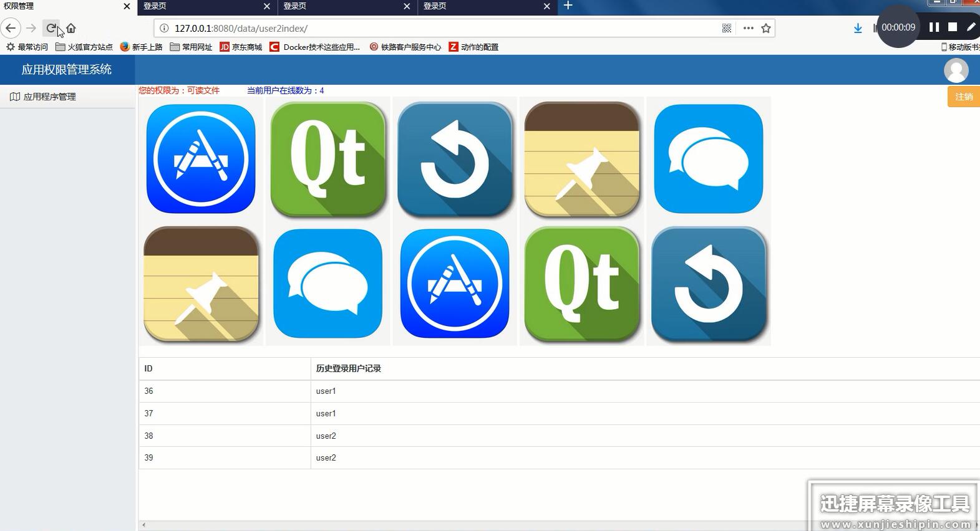Select the row with ID 38
Screen dimensions: 980x531
tap(560, 436)
